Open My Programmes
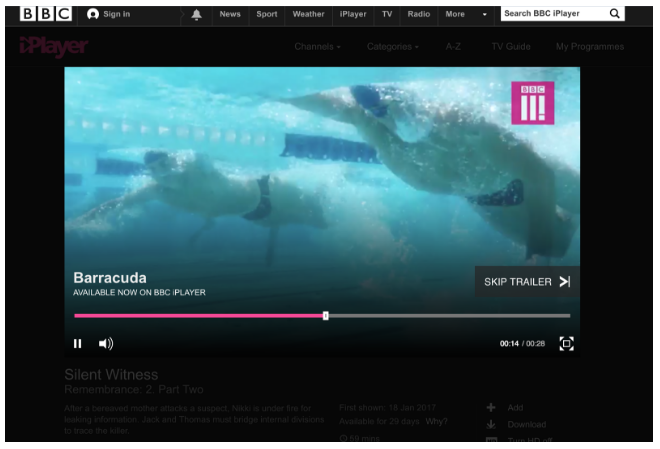 [590, 47]
